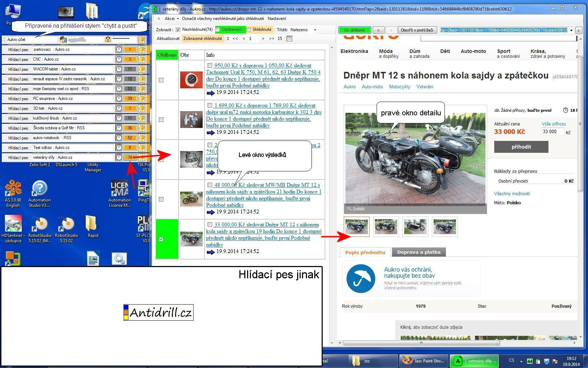Expand the Akce dropdown menu
The height and width of the screenshot is (368, 588).
pyautogui.click(x=172, y=19)
